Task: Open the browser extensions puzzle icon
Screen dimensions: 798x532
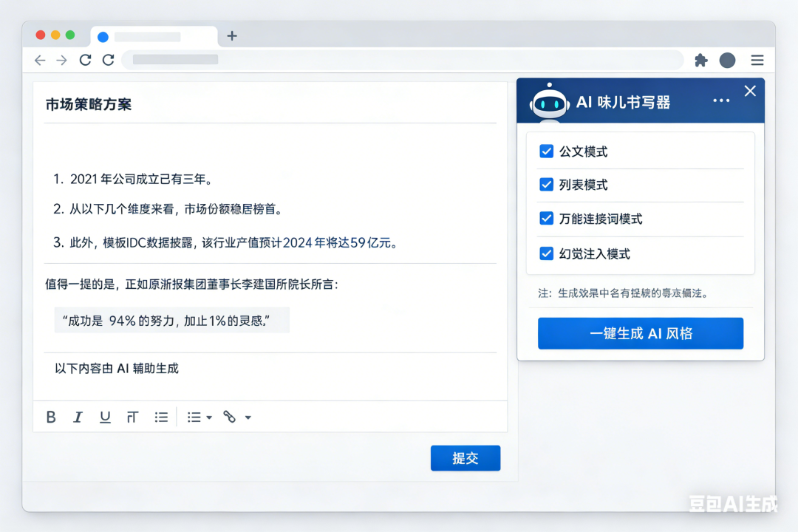Action: click(700, 60)
